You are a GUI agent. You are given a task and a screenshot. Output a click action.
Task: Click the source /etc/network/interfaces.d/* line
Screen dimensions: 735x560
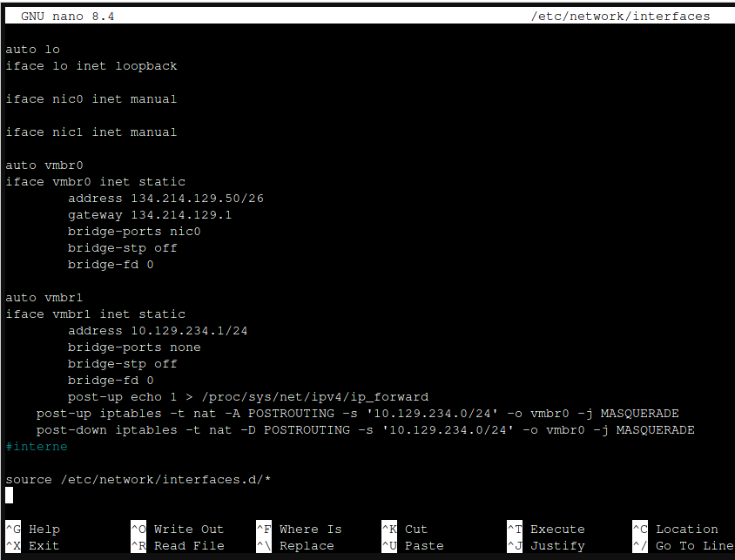pos(138,479)
